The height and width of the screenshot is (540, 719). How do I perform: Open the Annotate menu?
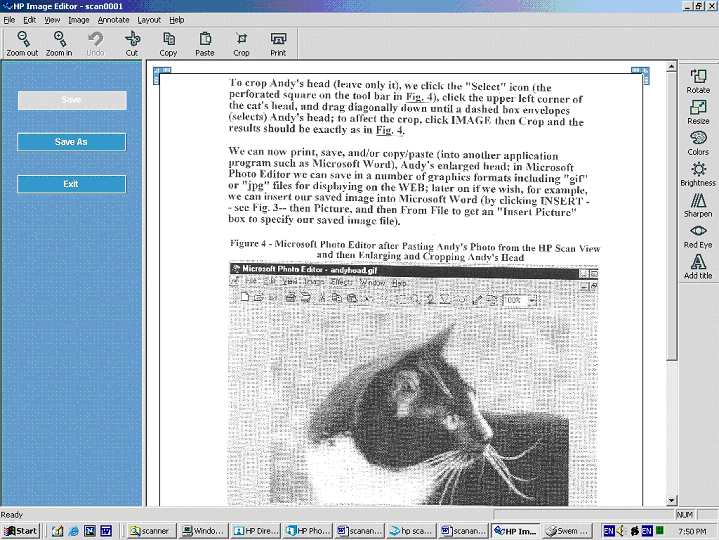tap(113, 20)
